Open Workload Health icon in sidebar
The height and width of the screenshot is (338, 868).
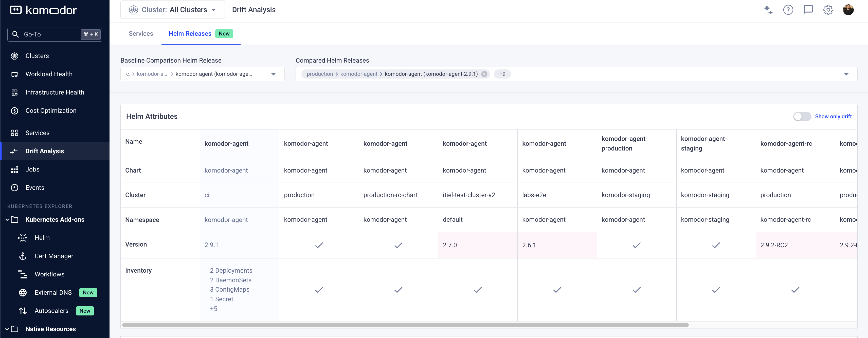(x=14, y=74)
